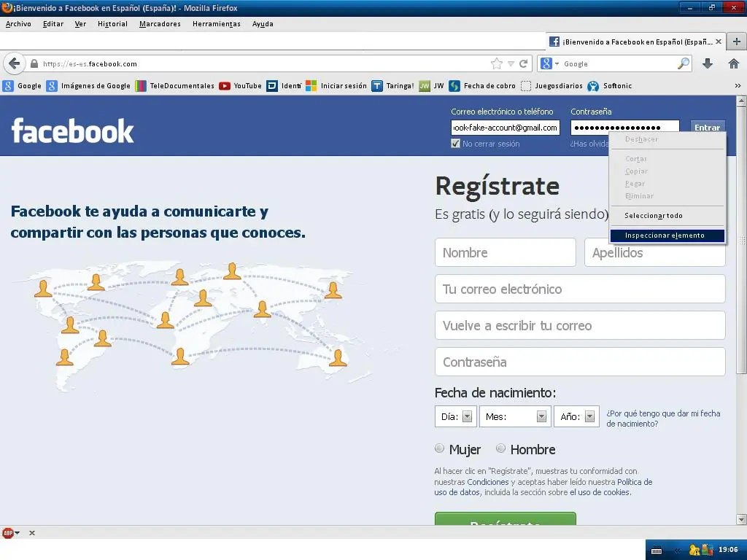Open the Marcadores menu
747x560 pixels.
click(160, 24)
